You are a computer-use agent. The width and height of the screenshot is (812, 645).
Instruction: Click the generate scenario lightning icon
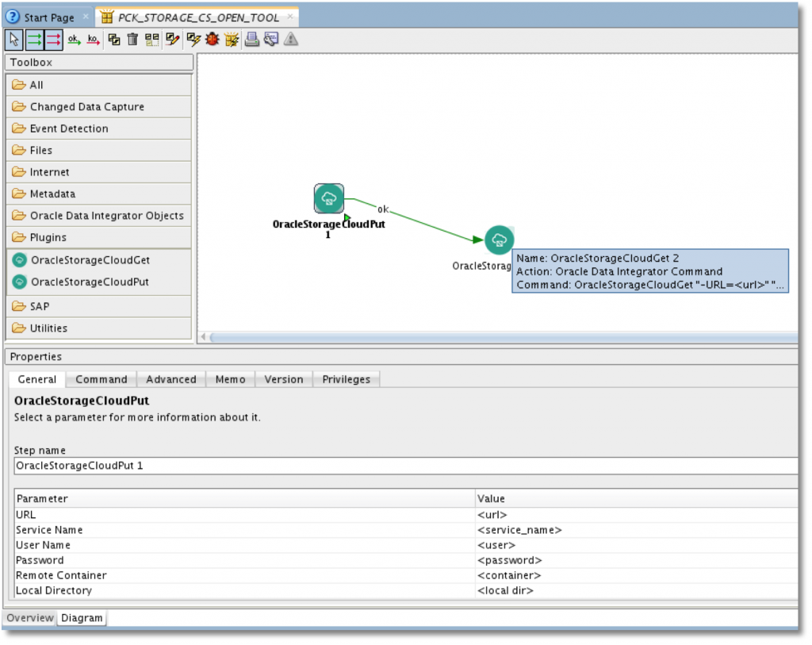[x=192, y=38]
